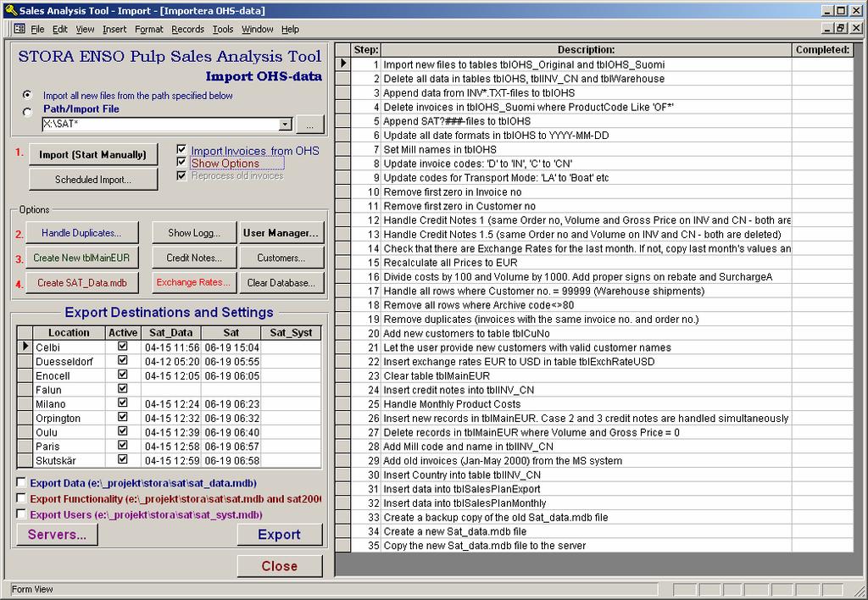Select 'Import all new files' radio button

[28, 95]
